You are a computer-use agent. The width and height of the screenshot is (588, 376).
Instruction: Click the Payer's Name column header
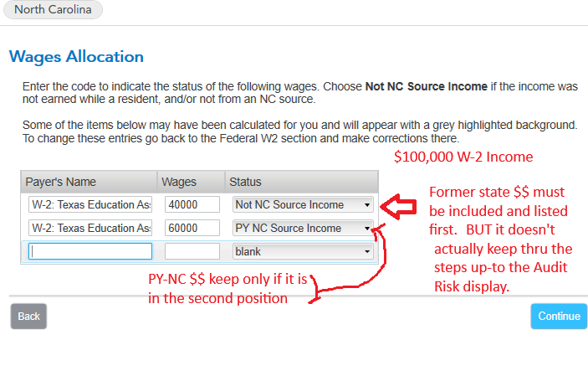61,182
